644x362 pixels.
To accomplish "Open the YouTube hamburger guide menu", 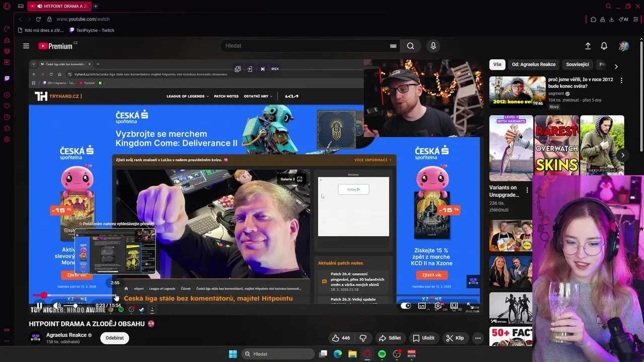I will pyautogui.click(x=26, y=46).
